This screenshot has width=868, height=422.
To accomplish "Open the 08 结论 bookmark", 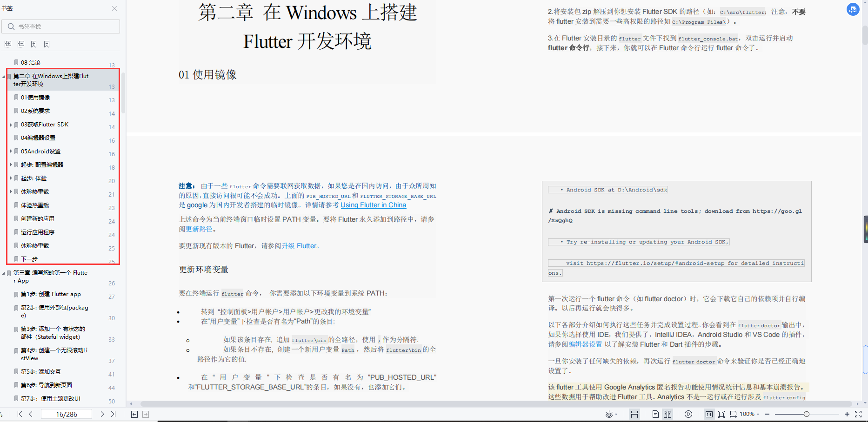I will click(31, 62).
